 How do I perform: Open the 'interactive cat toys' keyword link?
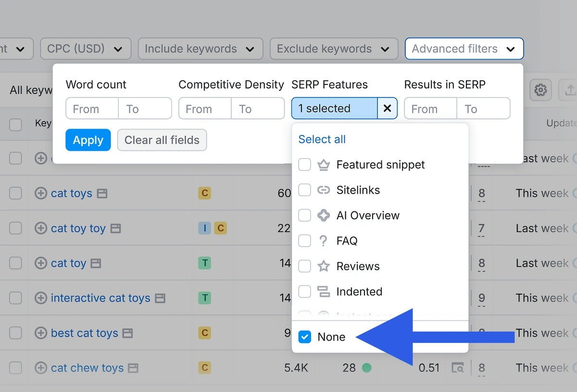[x=100, y=298]
